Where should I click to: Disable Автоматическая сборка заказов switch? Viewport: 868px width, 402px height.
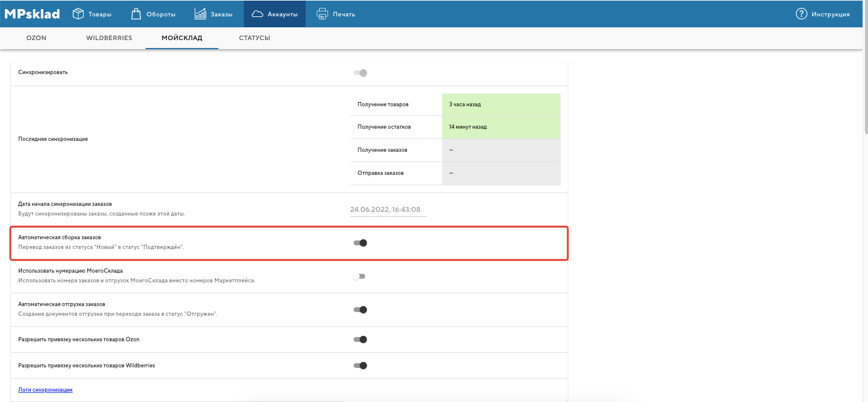[x=360, y=243]
